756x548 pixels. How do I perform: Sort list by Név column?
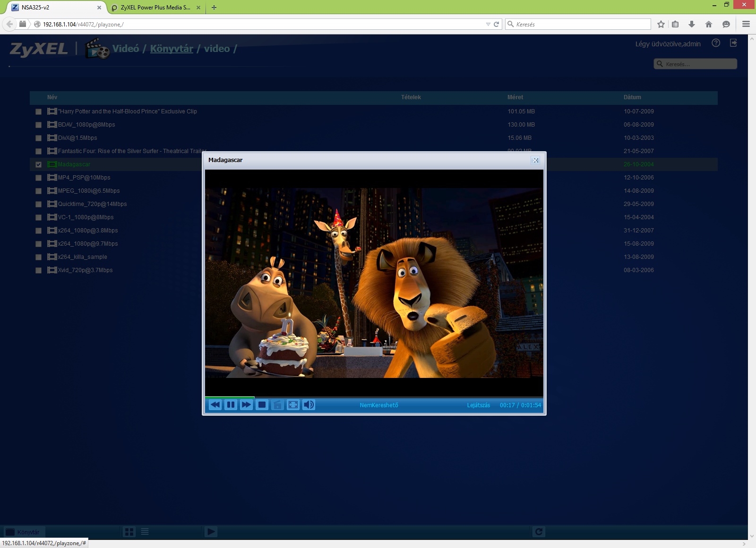(x=52, y=97)
